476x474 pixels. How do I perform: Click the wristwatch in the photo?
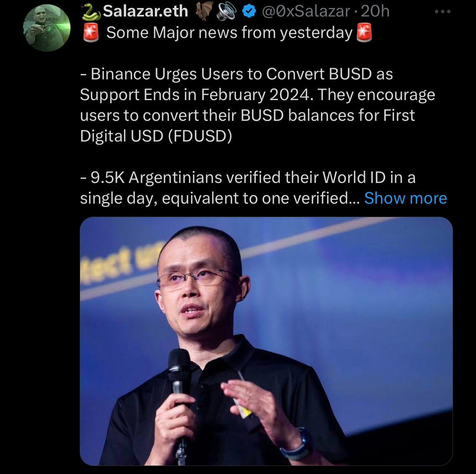click(298, 444)
